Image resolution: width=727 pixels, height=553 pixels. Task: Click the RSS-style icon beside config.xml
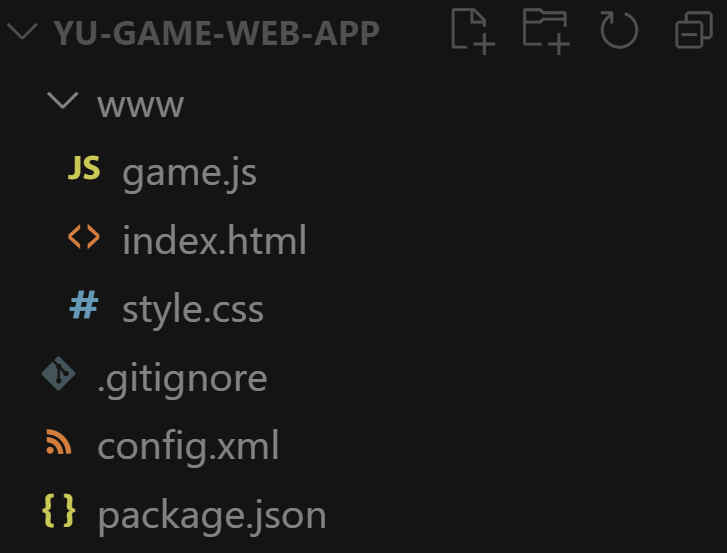[x=58, y=441]
